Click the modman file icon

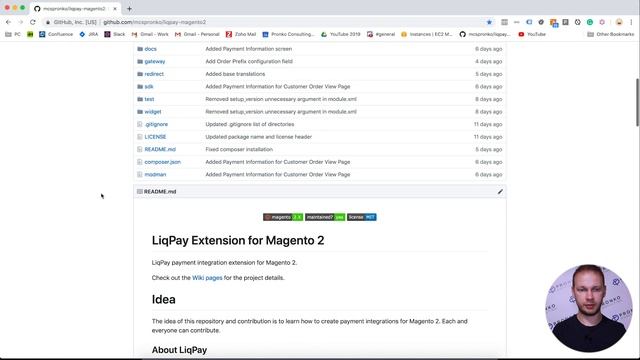tap(140, 175)
